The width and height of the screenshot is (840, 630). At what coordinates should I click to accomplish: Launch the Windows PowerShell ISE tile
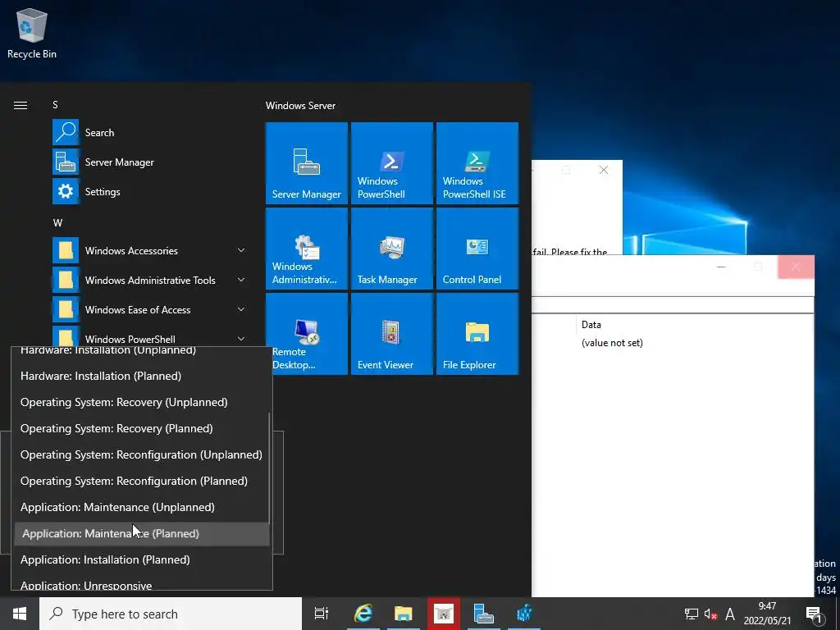coord(477,163)
